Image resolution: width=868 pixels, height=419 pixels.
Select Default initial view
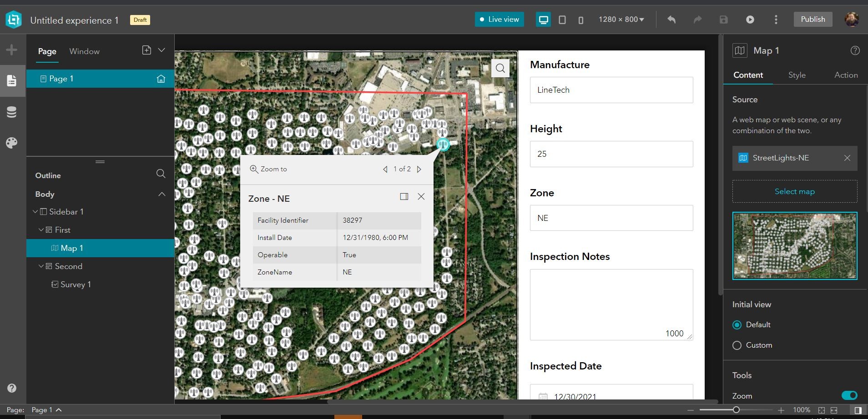[737, 325]
